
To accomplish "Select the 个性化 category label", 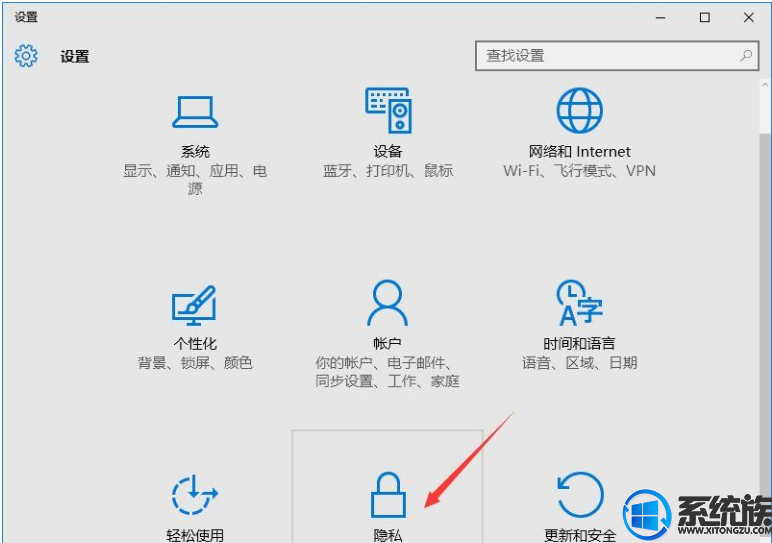I will [195, 343].
